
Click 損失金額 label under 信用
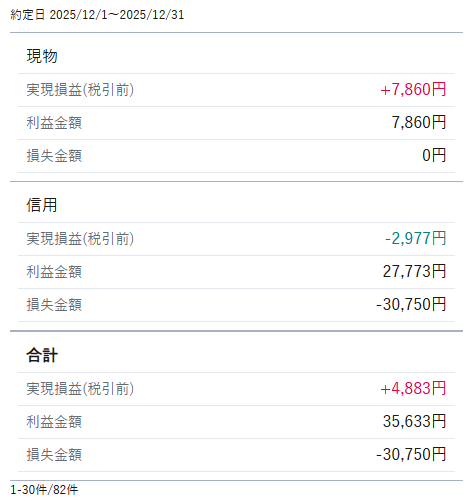[x=54, y=305]
